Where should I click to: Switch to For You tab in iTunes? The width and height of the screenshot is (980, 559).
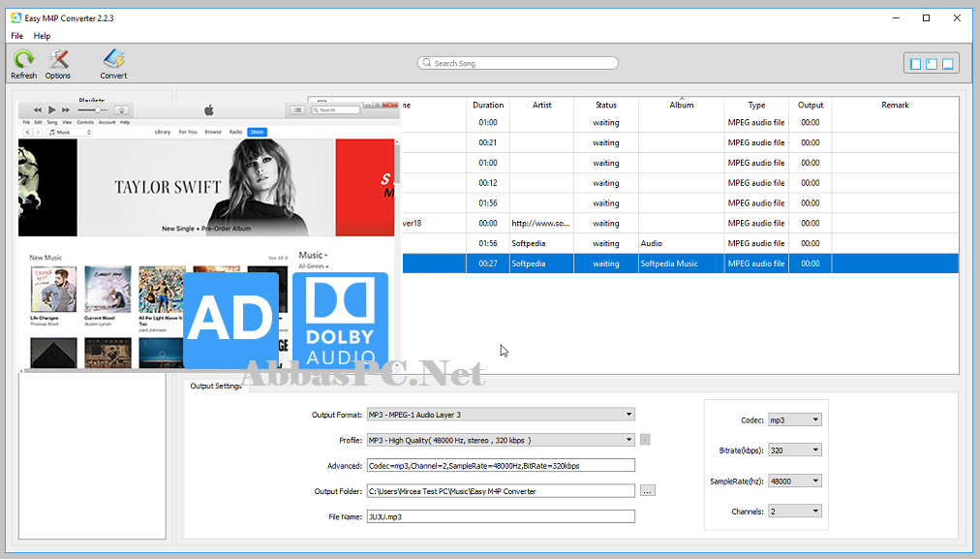click(188, 132)
